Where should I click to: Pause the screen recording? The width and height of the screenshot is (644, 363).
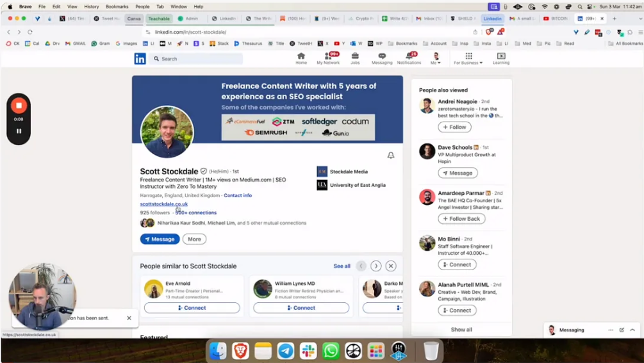19,131
